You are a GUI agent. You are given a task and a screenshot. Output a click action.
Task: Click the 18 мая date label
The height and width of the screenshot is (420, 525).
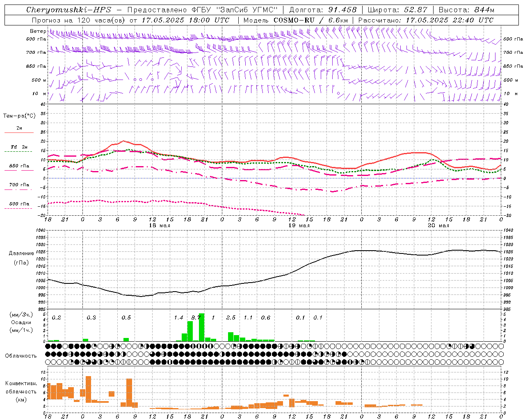[x=160, y=226]
